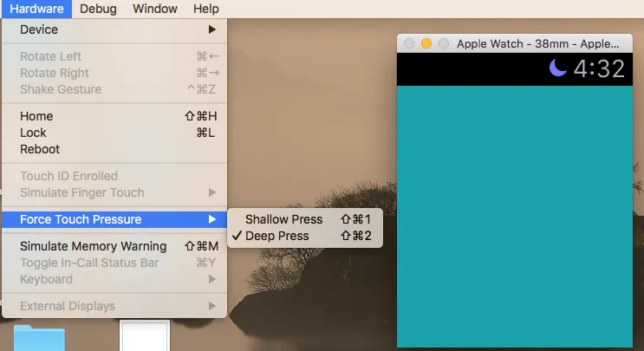The image size is (644, 351).
Task: Click the Do Not Disturb moon icon
Action: (x=557, y=68)
